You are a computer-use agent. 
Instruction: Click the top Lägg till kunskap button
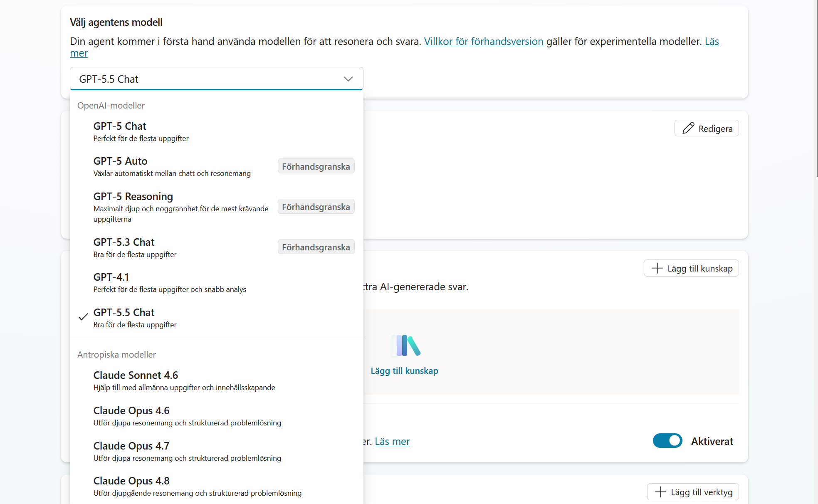(x=691, y=268)
